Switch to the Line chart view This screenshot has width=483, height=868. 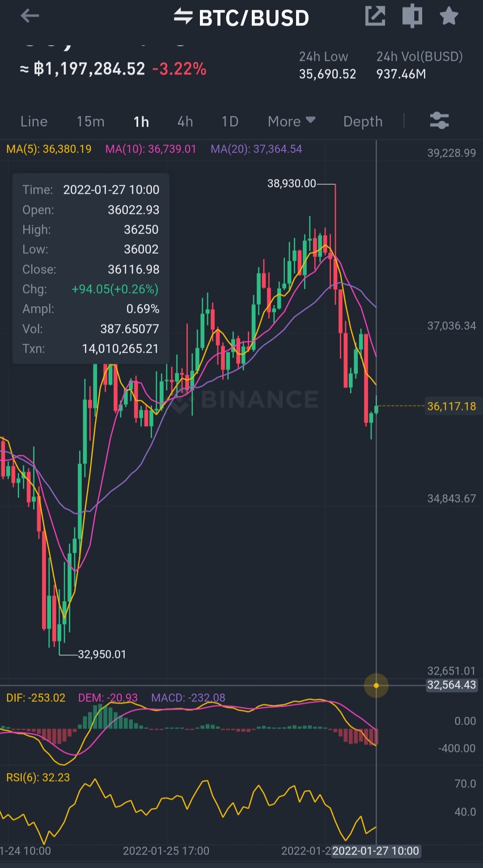click(x=34, y=121)
